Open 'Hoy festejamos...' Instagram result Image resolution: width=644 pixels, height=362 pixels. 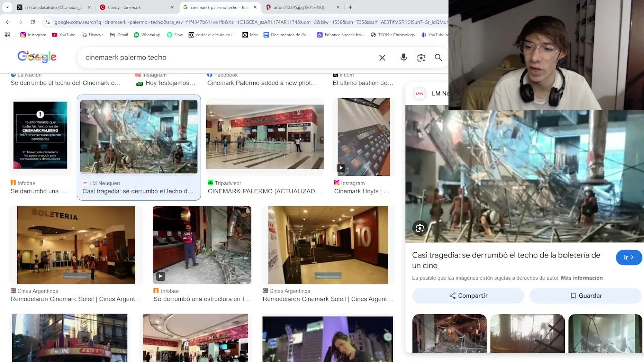[166, 83]
